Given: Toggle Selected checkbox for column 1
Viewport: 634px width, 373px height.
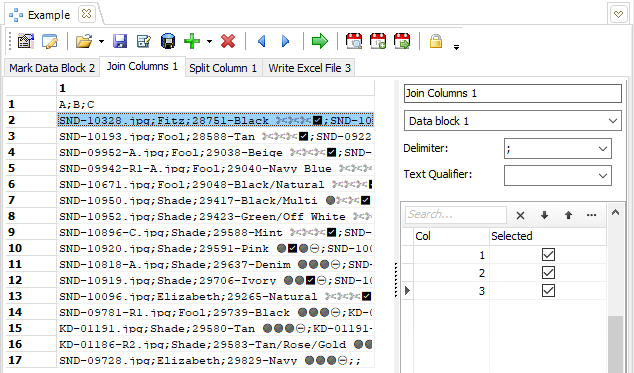Looking at the screenshot, I should click(x=548, y=255).
